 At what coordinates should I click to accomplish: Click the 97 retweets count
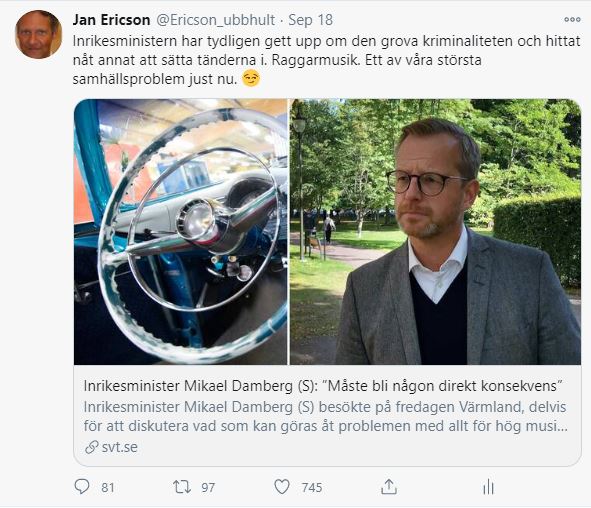[208, 487]
